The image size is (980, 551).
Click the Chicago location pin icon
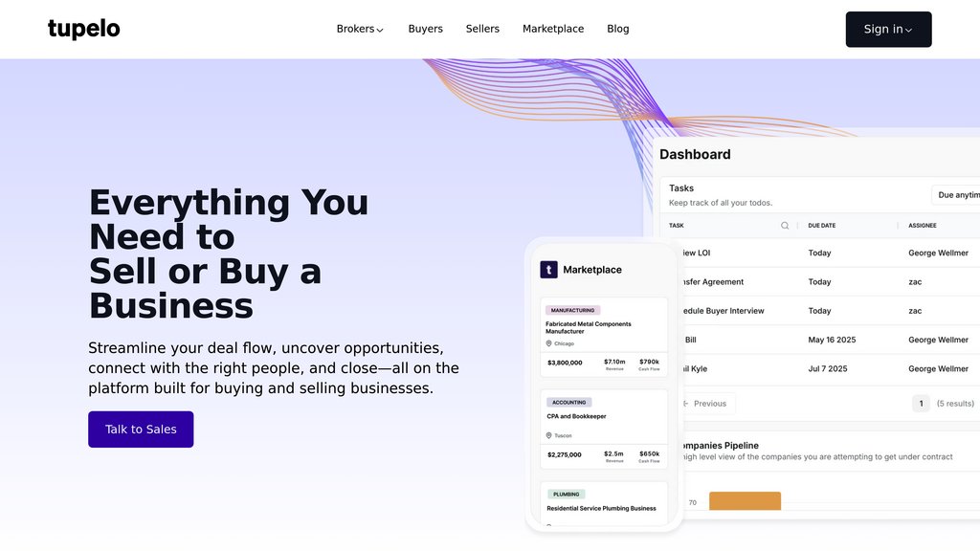pyautogui.click(x=549, y=343)
